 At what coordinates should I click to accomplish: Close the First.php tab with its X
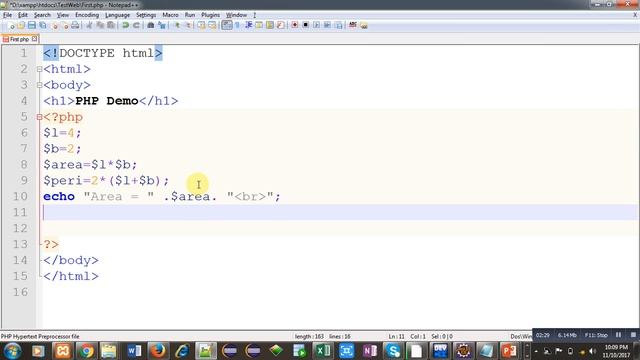pos(34,39)
